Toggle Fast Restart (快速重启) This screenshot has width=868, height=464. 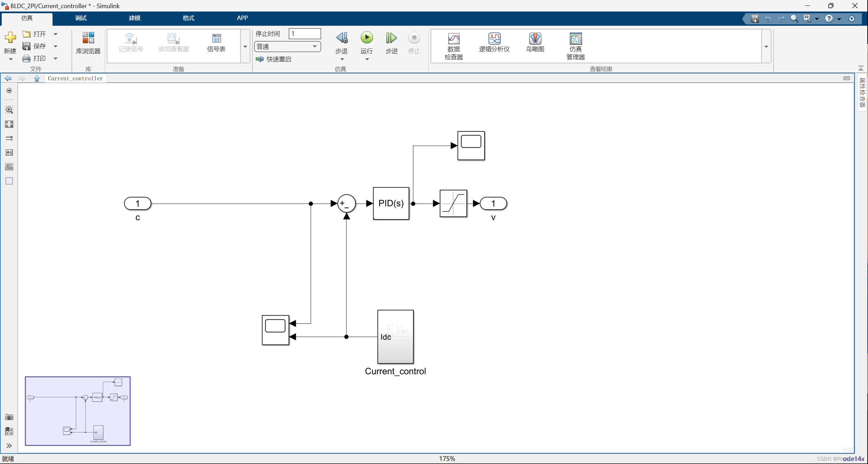(274, 59)
